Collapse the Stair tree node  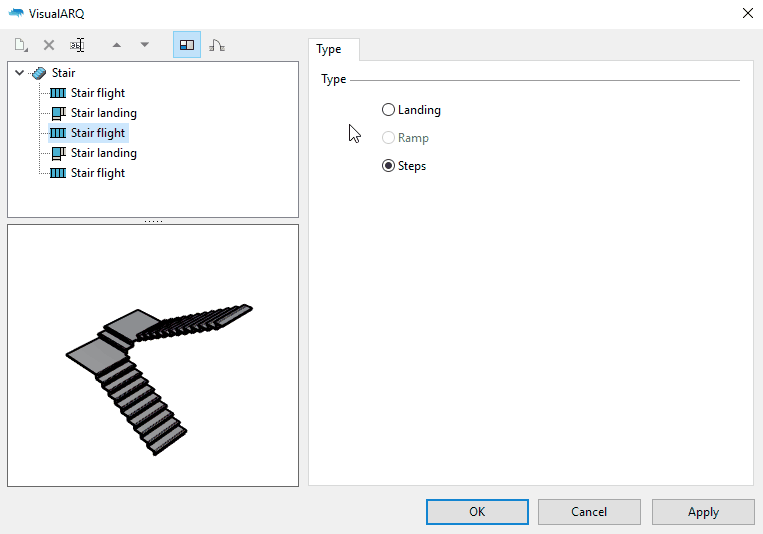pos(20,73)
